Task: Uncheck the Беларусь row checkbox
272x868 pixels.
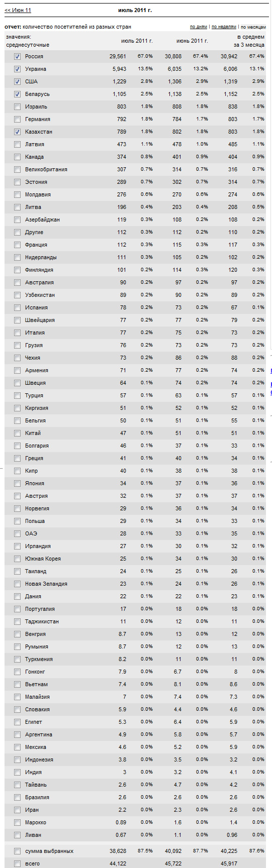Action: 18,94
